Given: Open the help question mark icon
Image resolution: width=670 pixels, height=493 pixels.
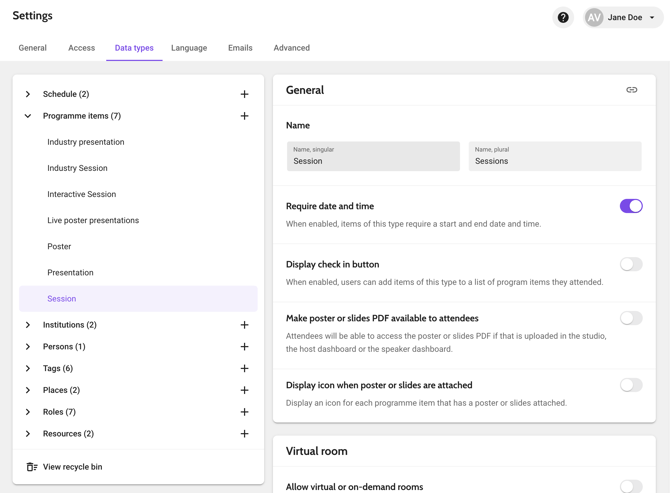Looking at the screenshot, I should tap(563, 17).
